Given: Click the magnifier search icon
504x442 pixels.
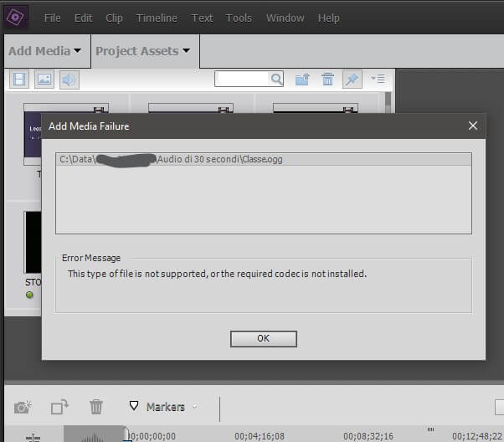Looking at the screenshot, I should pyautogui.click(x=275, y=80).
